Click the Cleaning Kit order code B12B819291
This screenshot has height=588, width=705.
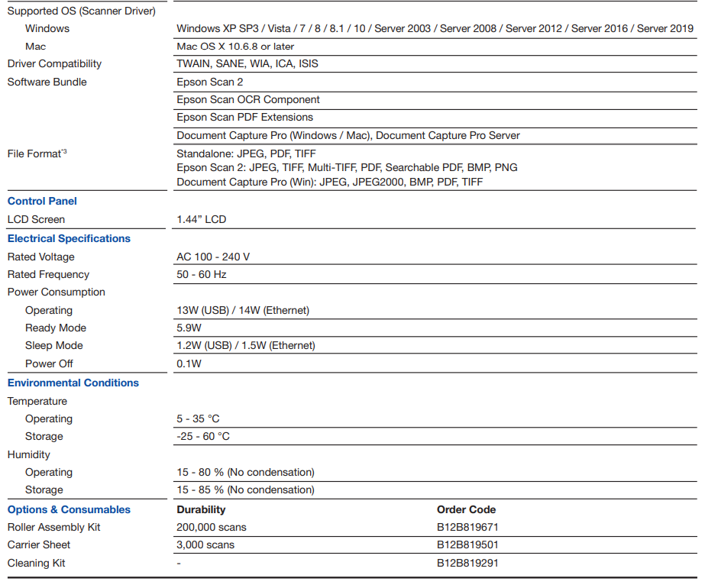(467, 564)
